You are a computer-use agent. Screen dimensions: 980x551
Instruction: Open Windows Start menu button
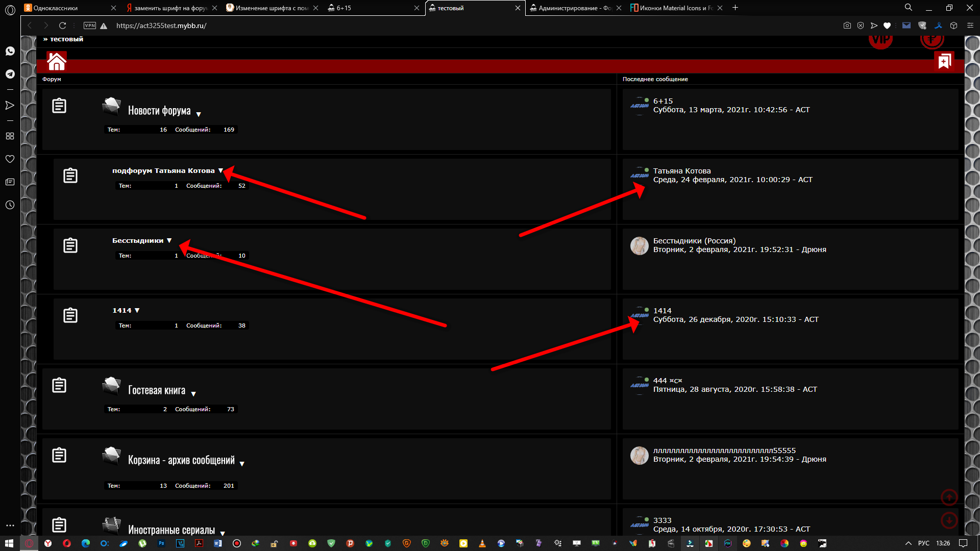[x=9, y=543]
